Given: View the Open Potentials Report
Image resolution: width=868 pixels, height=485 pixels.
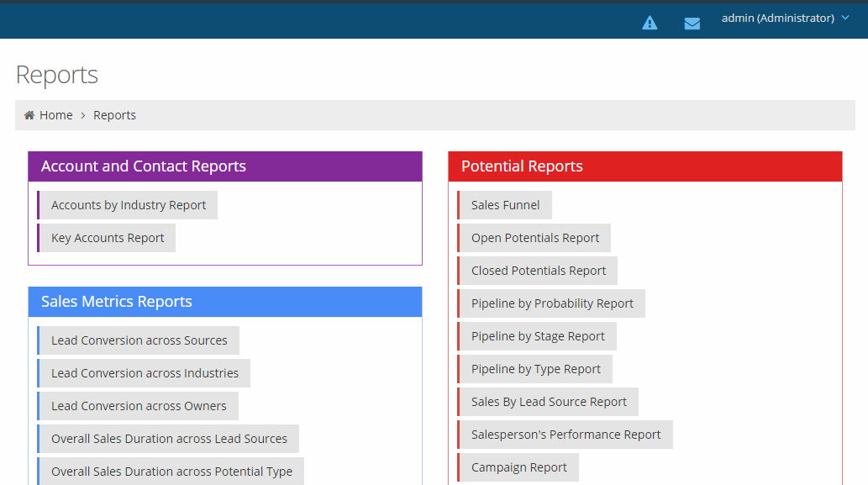Looking at the screenshot, I should click(535, 238).
